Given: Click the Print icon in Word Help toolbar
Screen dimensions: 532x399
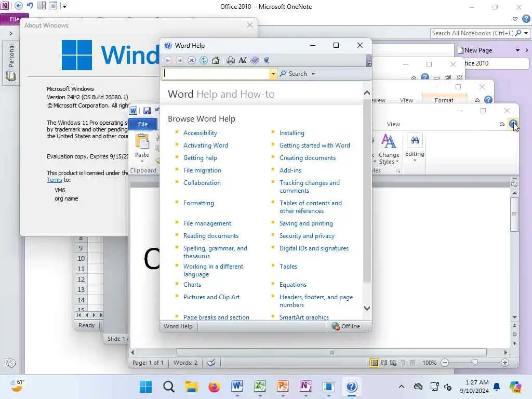Looking at the screenshot, I should pyautogui.click(x=231, y=60).
